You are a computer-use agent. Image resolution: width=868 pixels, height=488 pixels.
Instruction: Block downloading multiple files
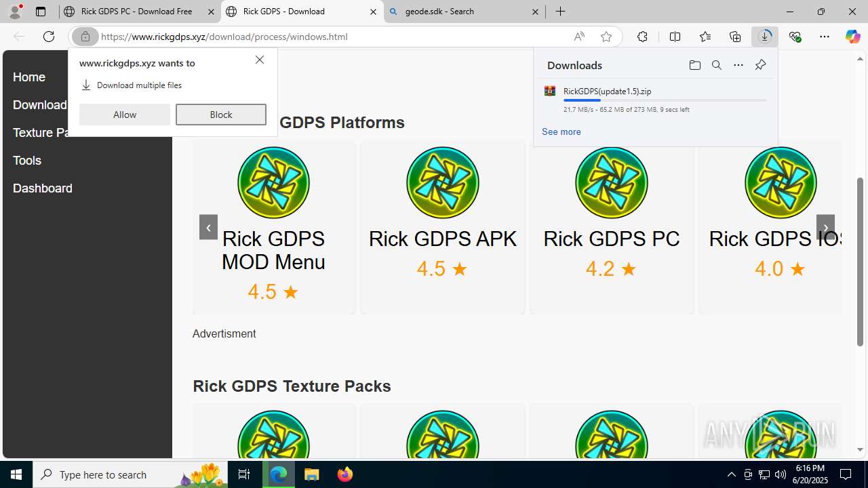click(221, 115)
